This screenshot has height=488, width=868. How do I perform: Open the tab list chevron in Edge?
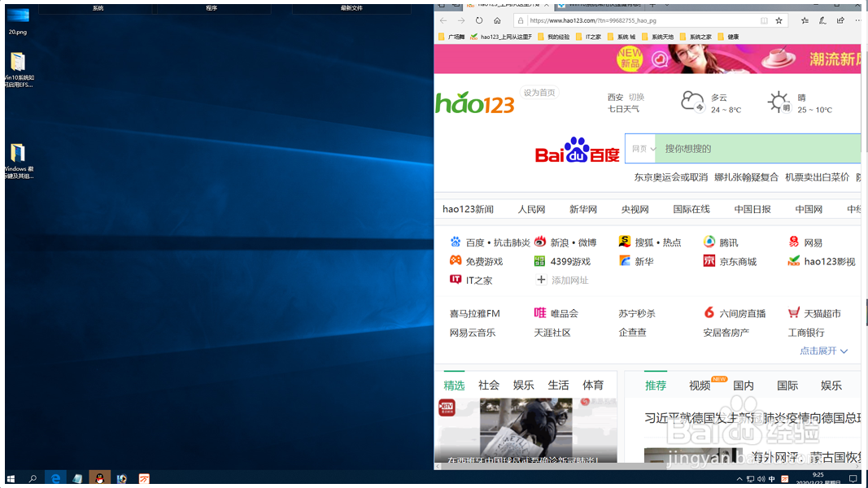coord(667,5)
